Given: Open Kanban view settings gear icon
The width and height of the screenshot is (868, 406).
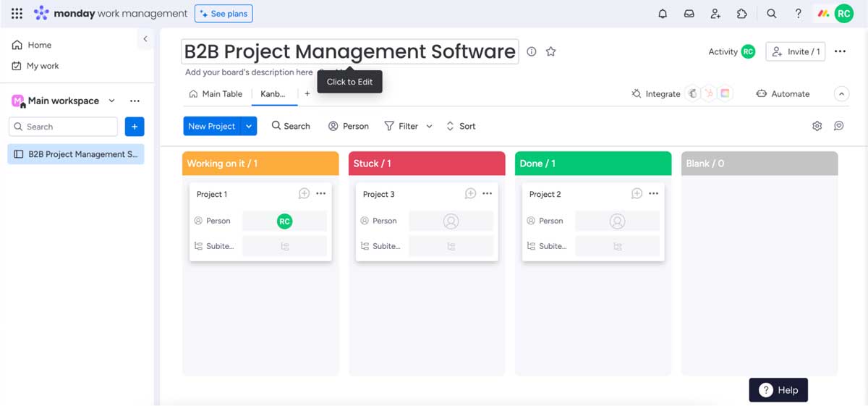Looking at the screenshot, I should [817, 126].
